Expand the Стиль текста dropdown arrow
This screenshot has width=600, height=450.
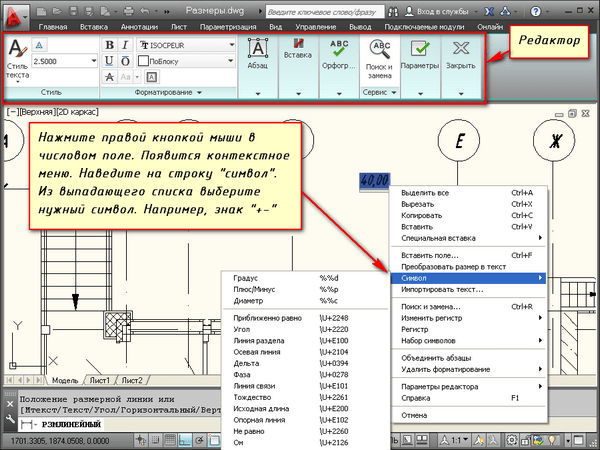17,82
